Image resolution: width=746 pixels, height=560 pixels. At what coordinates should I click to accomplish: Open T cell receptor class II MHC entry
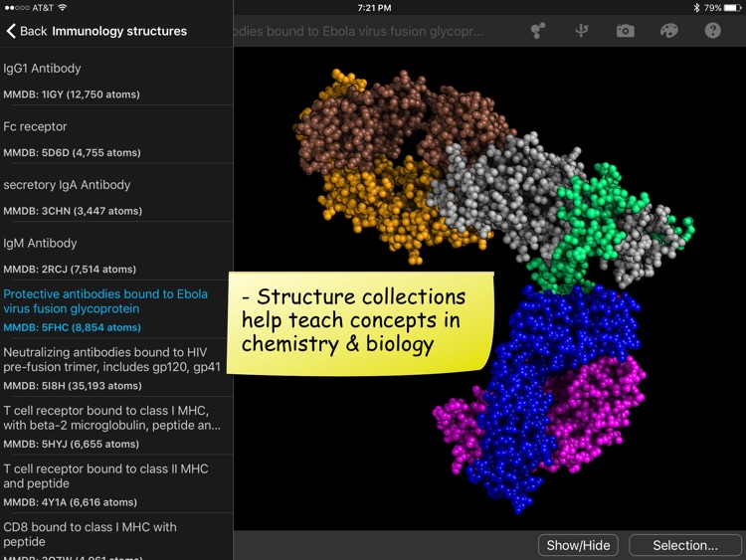pos(116,484)
